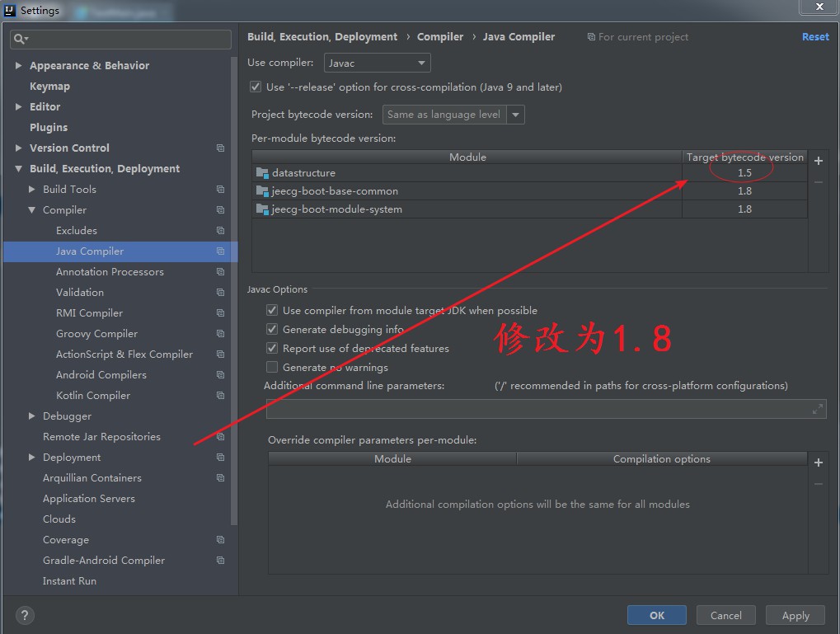Click the expand editor icon in command line parameters field
840x634 pixels.
(x=817, y=408)
